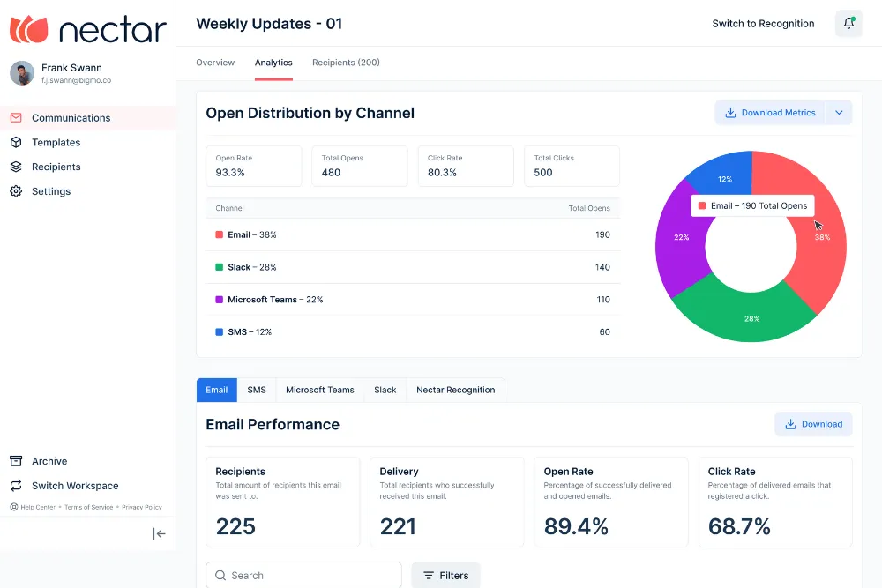Select the Analytics tab
Image resolution: width=882 pixels, height=588 pixels.
(273, 63)
